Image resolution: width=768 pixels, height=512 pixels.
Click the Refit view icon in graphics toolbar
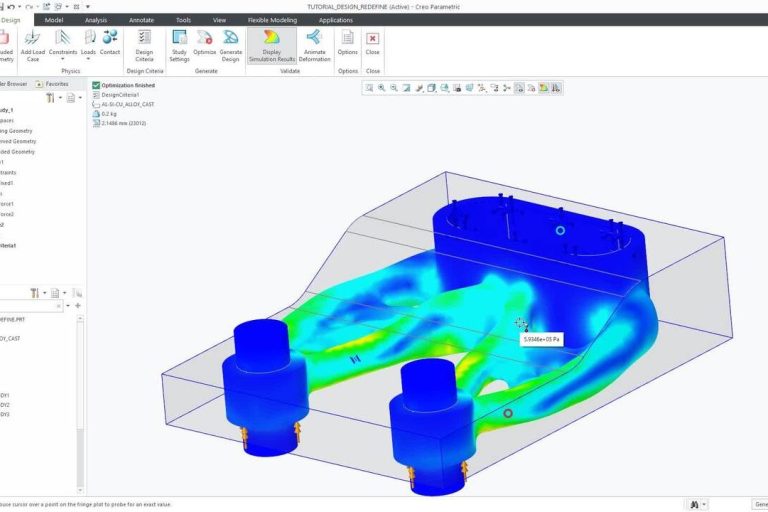tap(369, 88)
